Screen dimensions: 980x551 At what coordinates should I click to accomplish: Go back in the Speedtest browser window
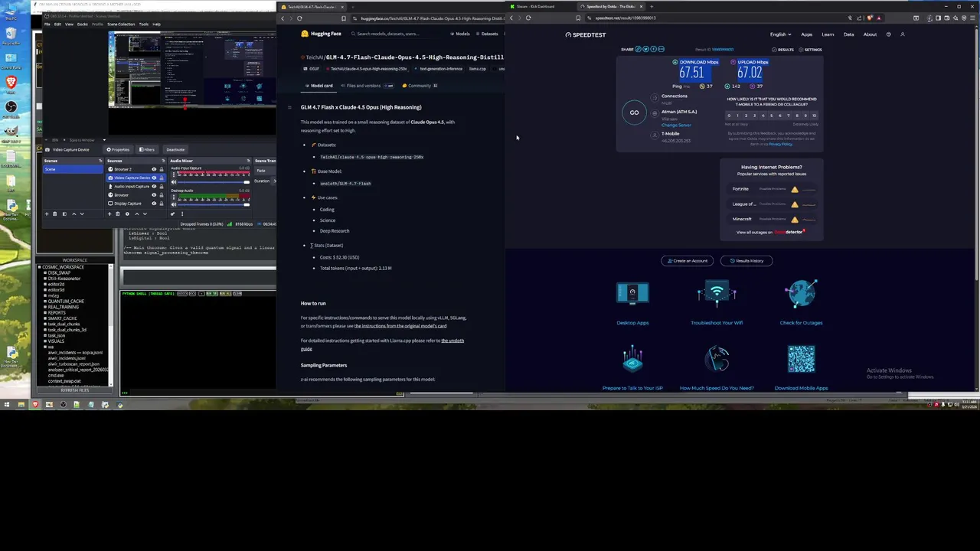(x=511, y=18)
